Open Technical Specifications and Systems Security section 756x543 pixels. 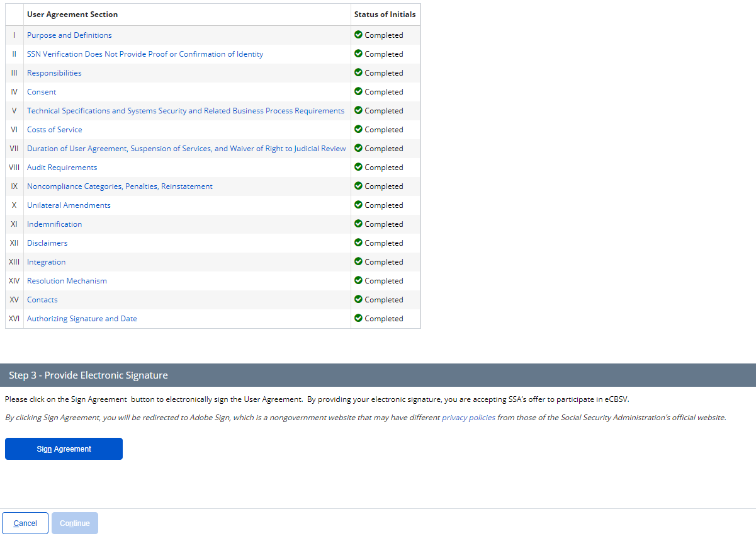point(185,111)
